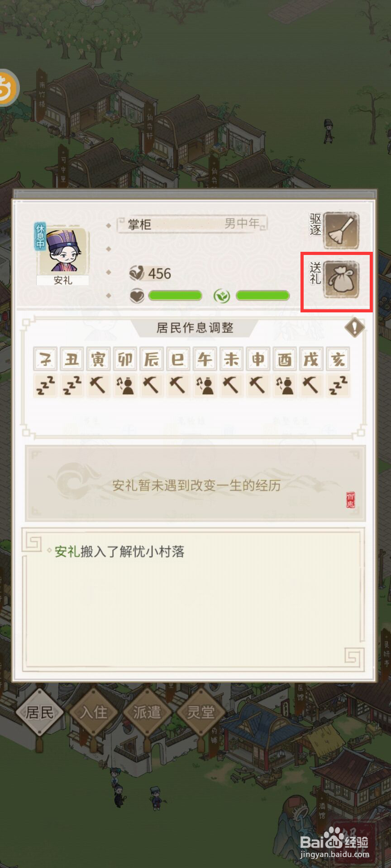Open the exclamation info icon
The image size is (391, 868).
pyautogui.click(x=354, y=327)
